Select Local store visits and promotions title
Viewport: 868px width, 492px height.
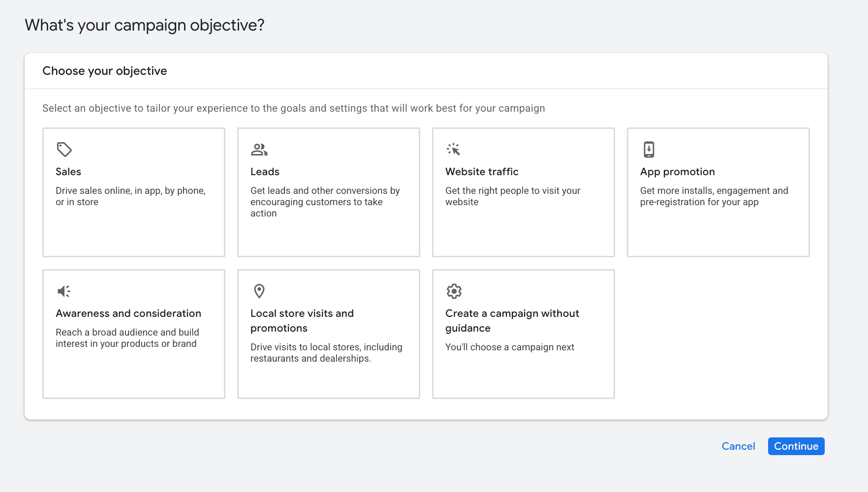(x=302, y=320)
